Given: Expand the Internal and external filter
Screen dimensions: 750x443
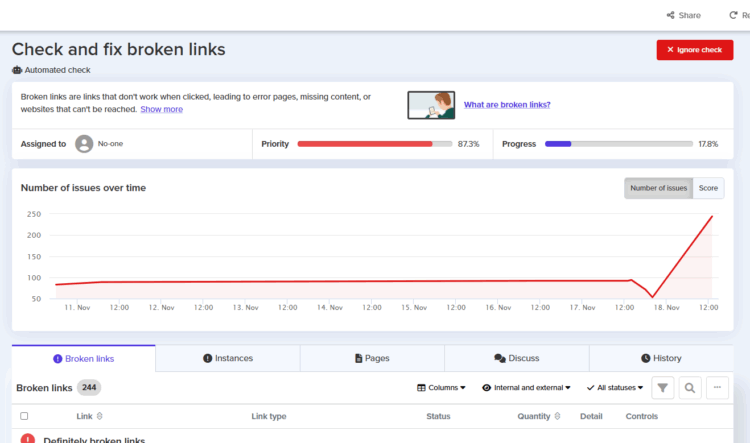Looking at the screenshot, I should click(526, 388).
